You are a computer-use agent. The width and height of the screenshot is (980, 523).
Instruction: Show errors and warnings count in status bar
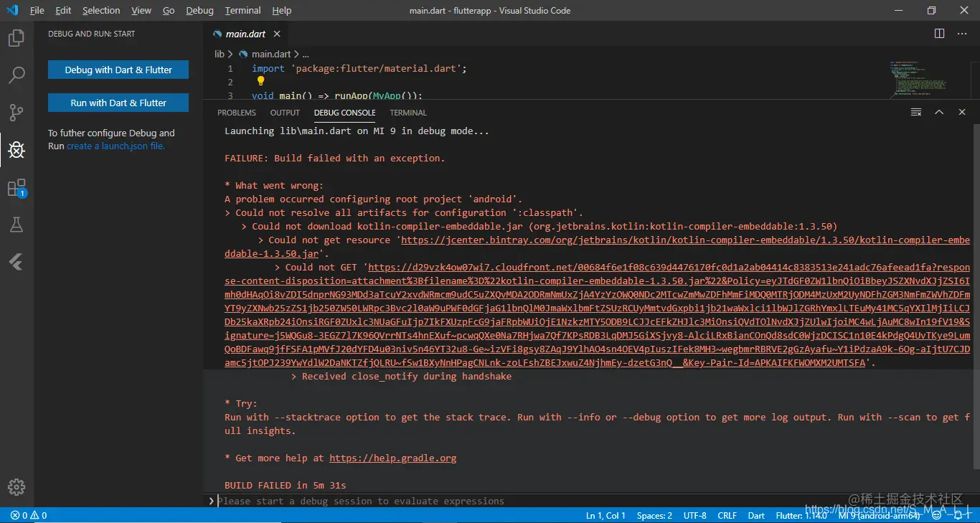point(29,515)
